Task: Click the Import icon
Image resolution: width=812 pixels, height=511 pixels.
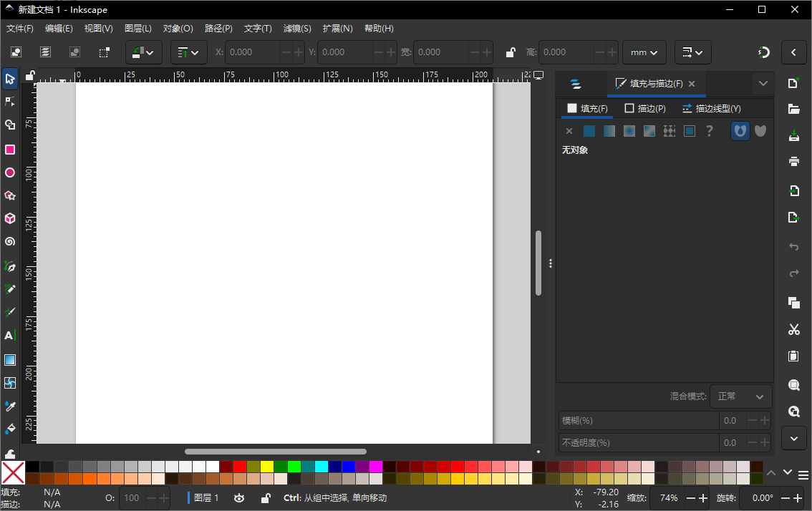Action: [793, 191]
